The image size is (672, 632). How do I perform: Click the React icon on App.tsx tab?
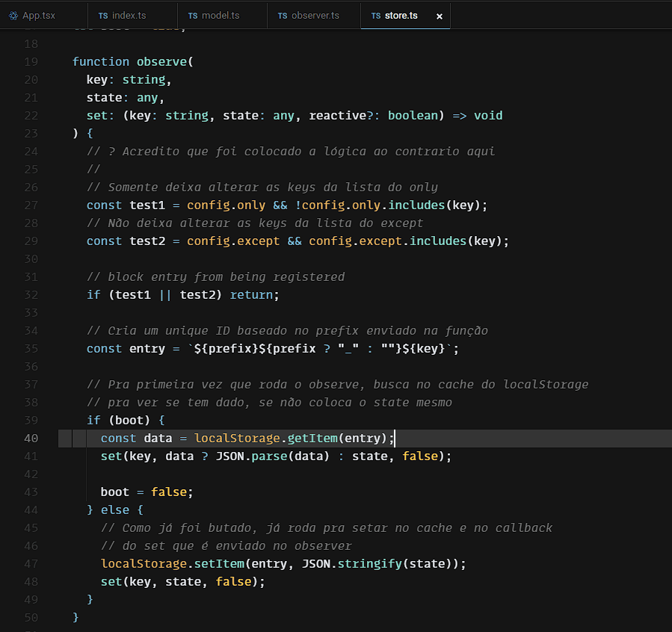pos(13,16)
